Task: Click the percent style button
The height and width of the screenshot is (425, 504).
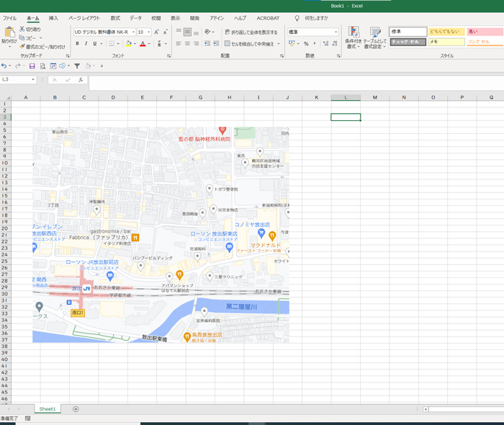Action: tap(306, 43)
